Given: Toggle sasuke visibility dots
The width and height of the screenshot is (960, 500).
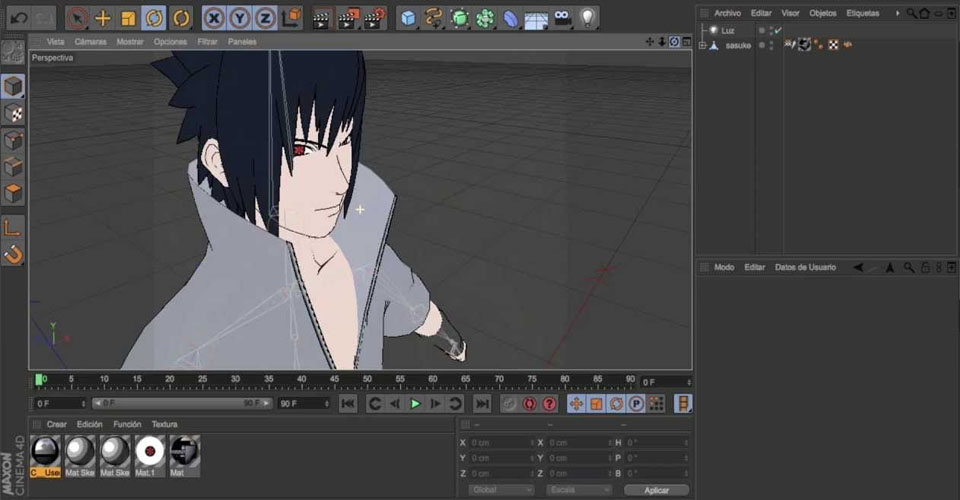Looking at the screenshot, I should pyautogui.click(x=771, y=45).
